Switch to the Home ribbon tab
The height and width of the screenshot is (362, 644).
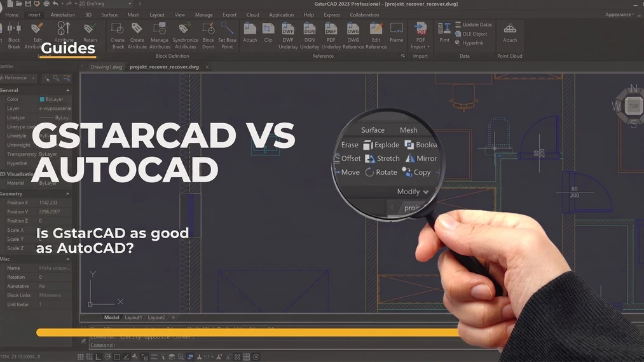click(12, 15)
